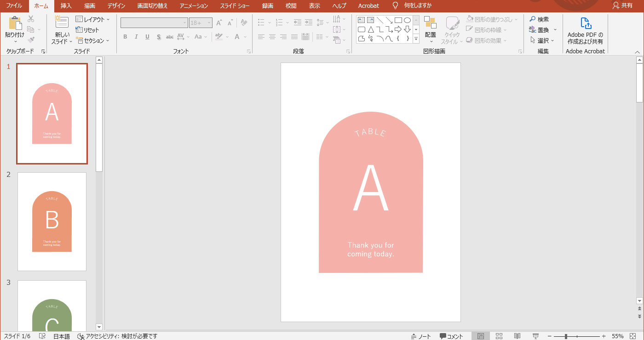Click the Reset (リセット) slide icon

tap(79, 30)
